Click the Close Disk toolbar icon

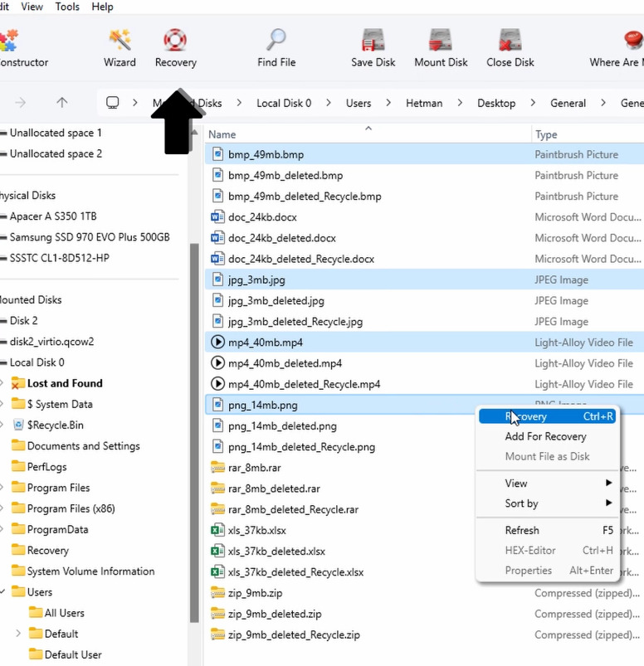[510, 40]
